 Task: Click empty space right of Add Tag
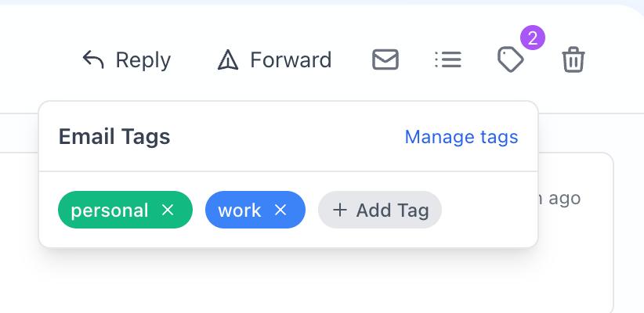[486, 210]
